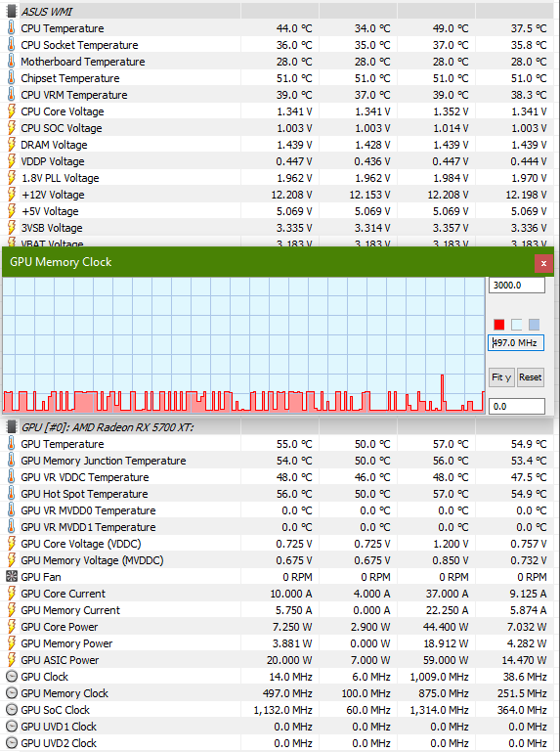Click the CPU VRM Temperature thermometer icon
The width and height of the screenshot is (560, 752).
pos(12,95)
